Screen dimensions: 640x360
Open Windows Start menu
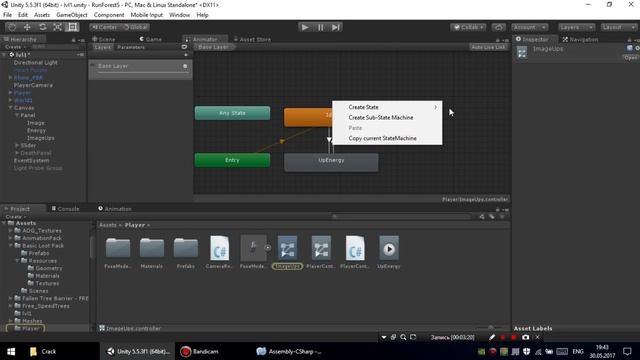[11, 351]
